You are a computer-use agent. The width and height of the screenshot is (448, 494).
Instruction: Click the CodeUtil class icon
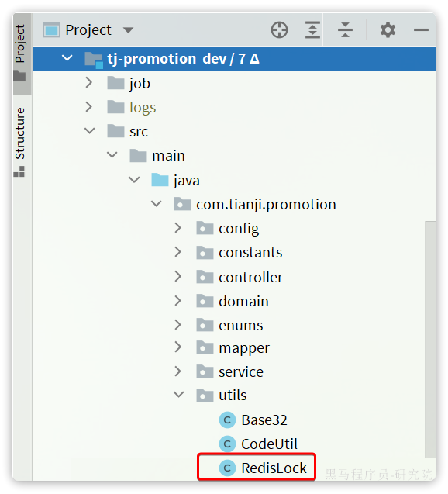click(227, 444)
